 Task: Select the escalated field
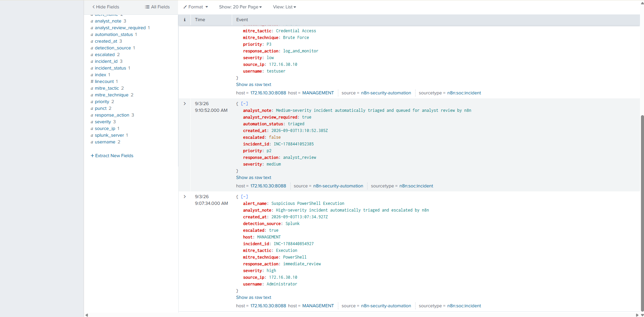click(105, 55)
